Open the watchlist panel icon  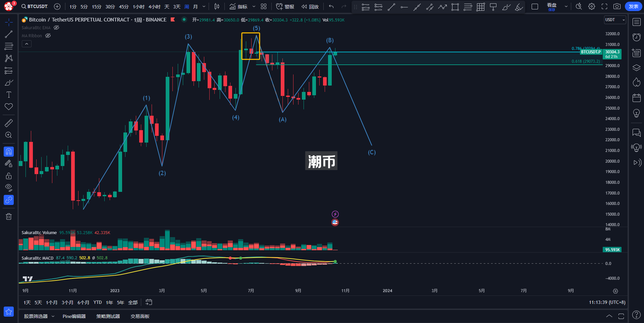[636, 22]
